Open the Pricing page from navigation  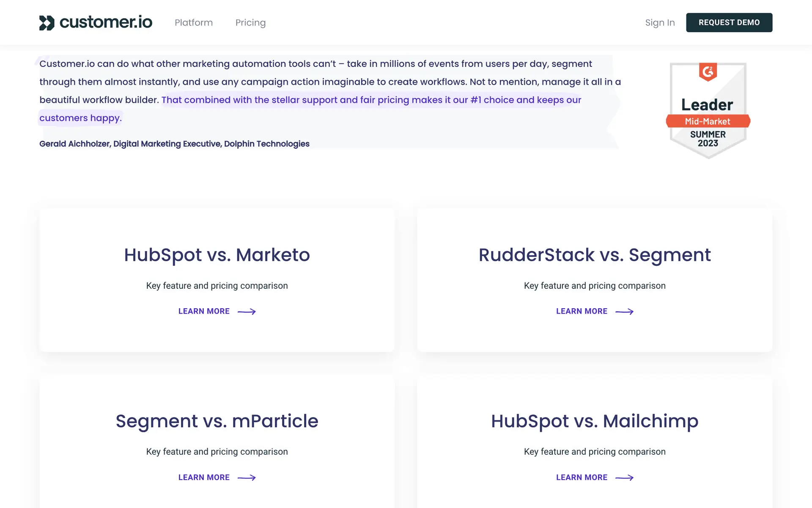coord(250,22)
